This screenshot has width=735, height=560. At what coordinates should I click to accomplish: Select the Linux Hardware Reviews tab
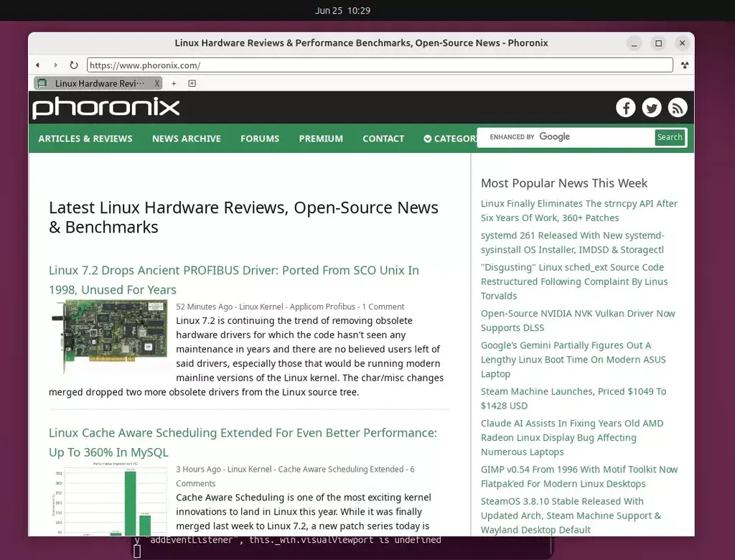[99, 83]
